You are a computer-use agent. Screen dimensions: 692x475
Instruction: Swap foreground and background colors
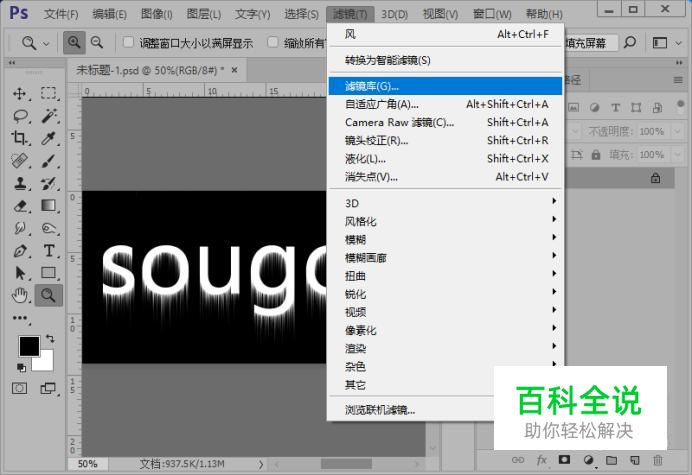[x=50, y=339]
